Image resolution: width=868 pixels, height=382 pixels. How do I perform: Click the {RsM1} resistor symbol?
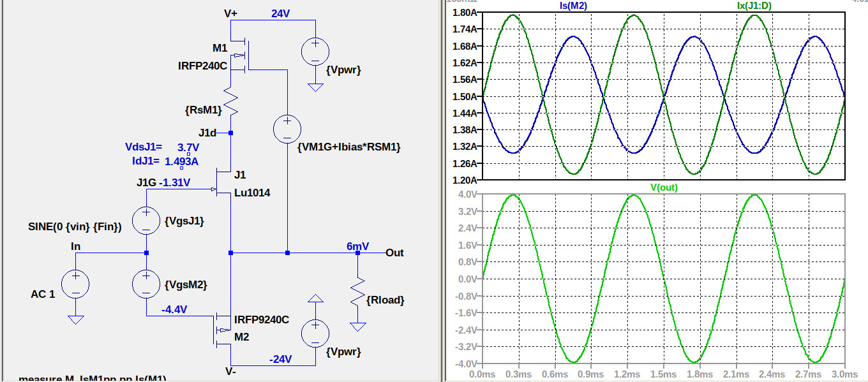click(x=230, y=102)
